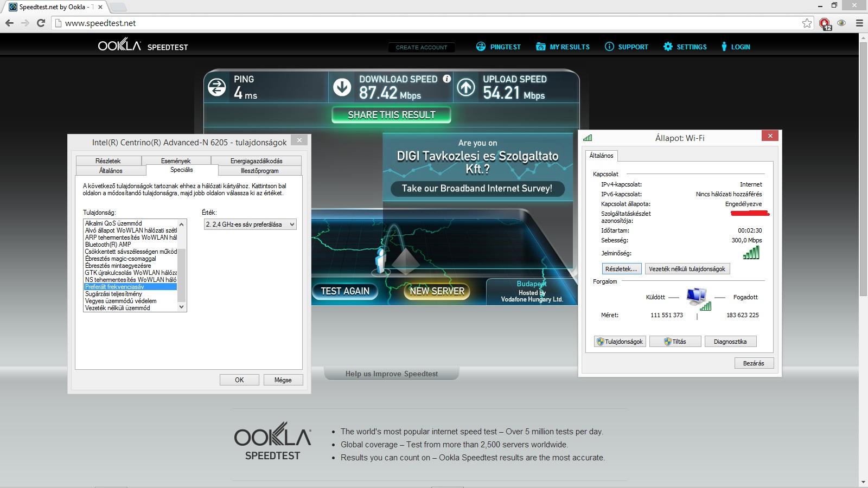
Task: Click the download speed info icon
Action: click(447, 79)
